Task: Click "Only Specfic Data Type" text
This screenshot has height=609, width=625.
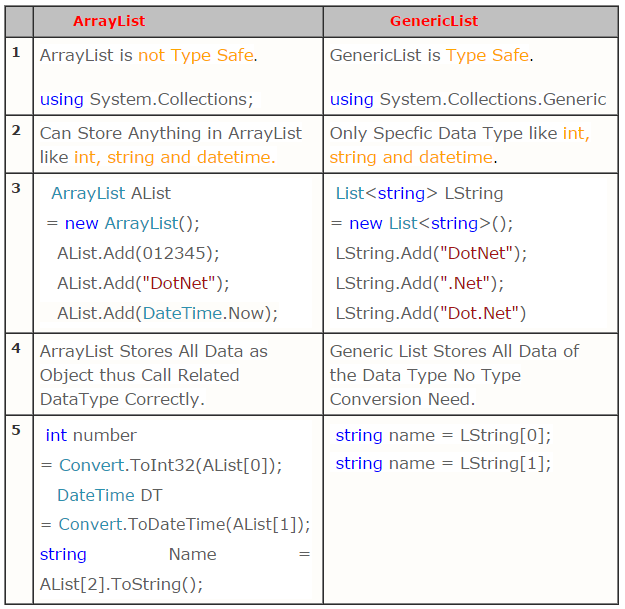Action: click(x=444, y=133)
